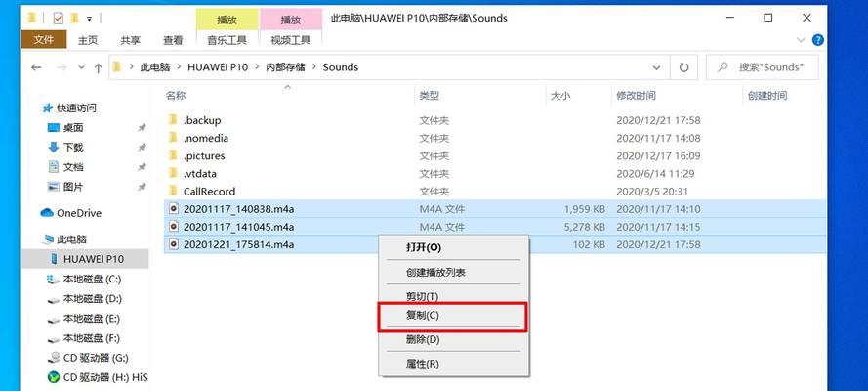The height and width of the screenshot is (391, 868).
Task: Sort by the 创建时间 column header
Action: tap(767, 96)
